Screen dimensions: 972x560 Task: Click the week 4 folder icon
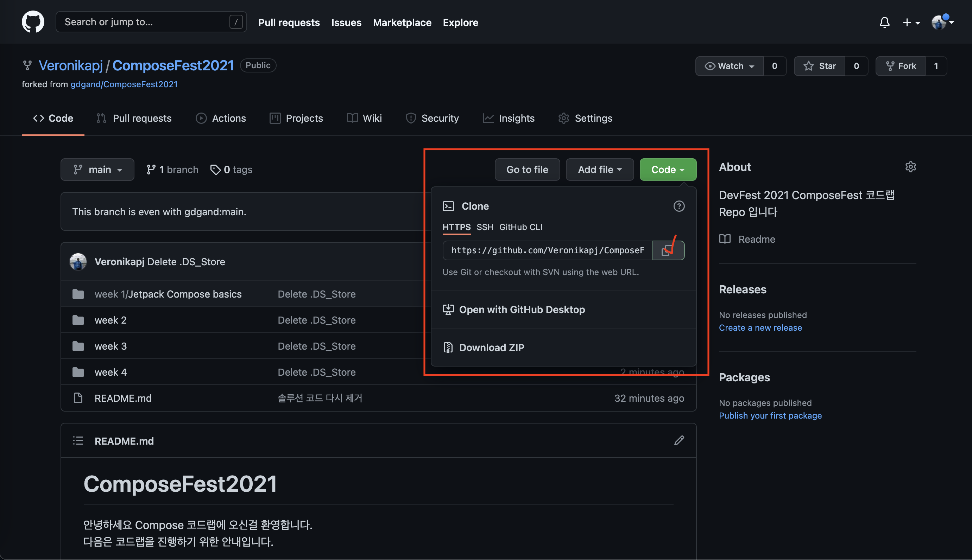pos(78,372)
